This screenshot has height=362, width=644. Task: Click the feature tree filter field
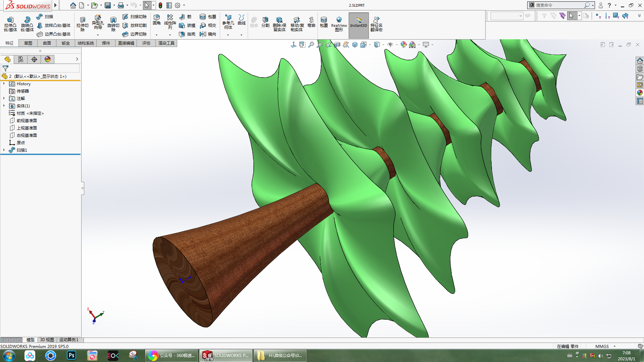click(x=40, y=68)
